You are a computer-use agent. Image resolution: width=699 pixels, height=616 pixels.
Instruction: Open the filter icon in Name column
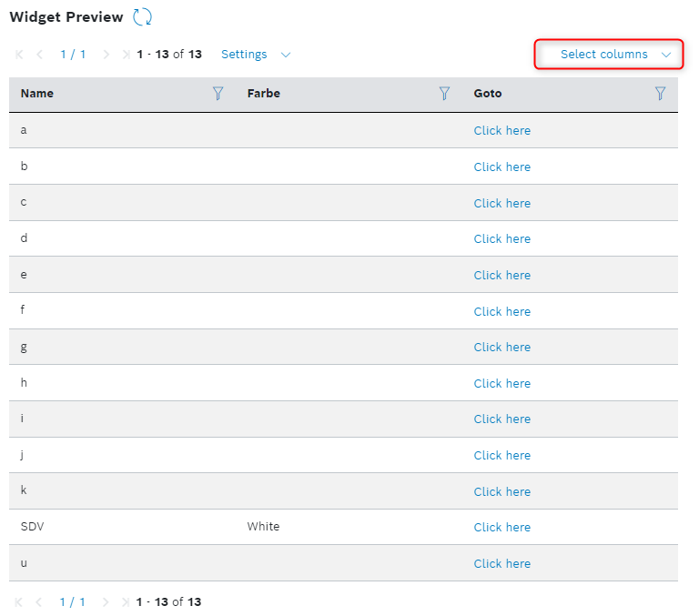[x=218, y=94]
